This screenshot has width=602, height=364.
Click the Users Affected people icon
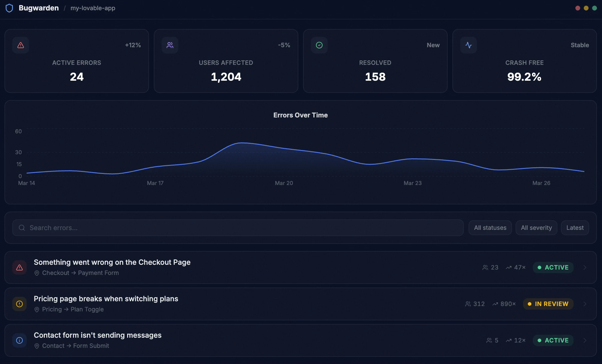tap(170, 45)
